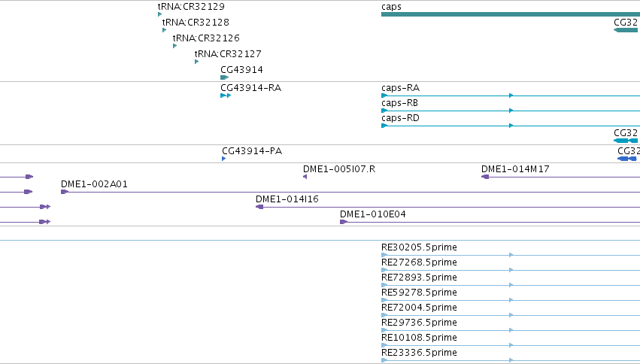Select the RE59278.5prime EST label
The image size is (640, 364).
tap(419, 293)
